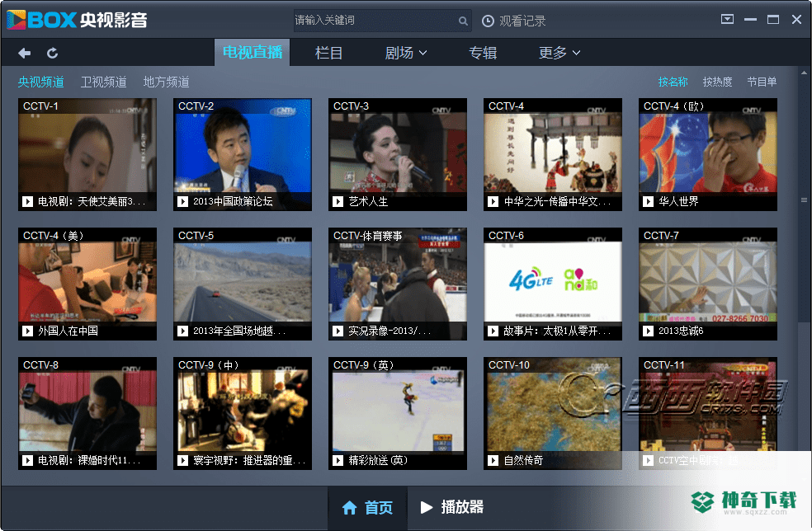The image size is (812, 531).
Task: Click the play icon on the CCTV-4（美） card
Action: tap(27, 331)
